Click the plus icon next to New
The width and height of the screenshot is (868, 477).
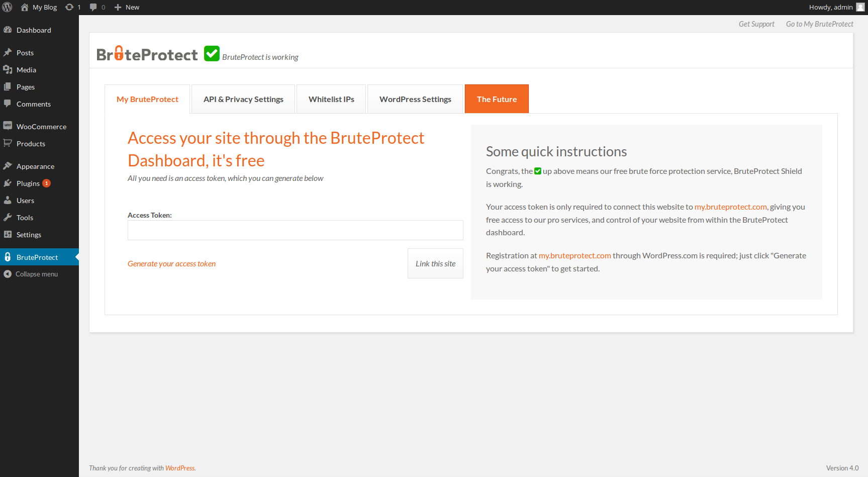118,7
